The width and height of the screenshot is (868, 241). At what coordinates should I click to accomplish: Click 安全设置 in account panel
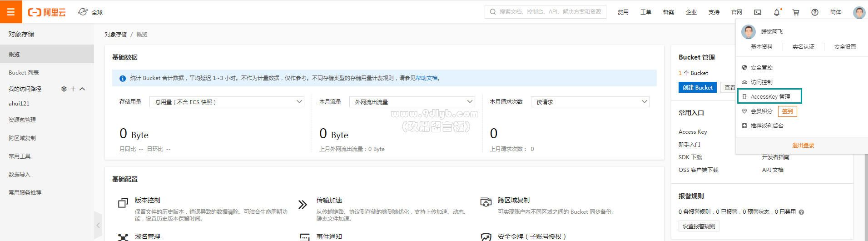click(845, 47)
